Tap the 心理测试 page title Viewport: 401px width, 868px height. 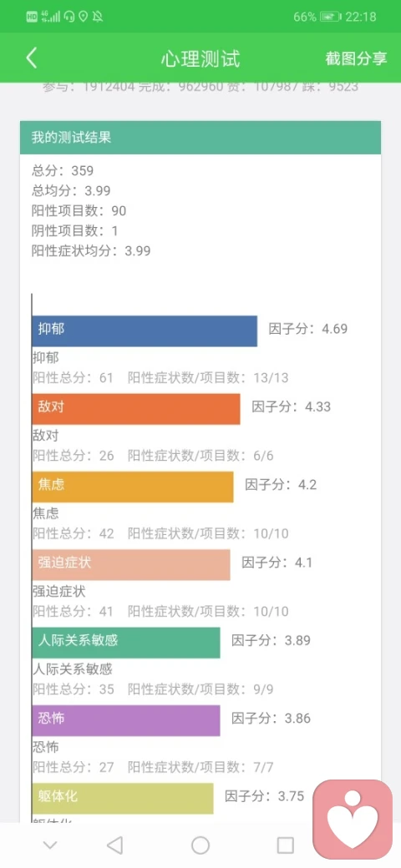click(200, 58)
